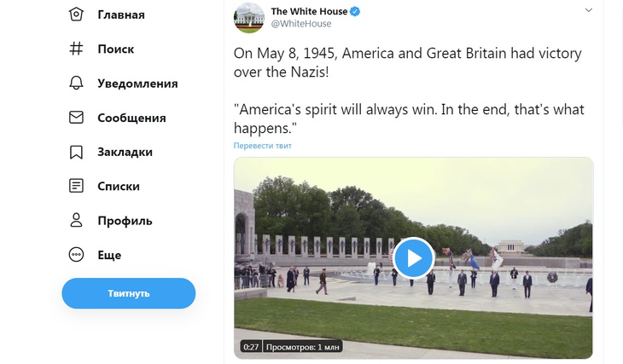Select the Главная menu label
The image size is (623, 364).
click(121, 14)
